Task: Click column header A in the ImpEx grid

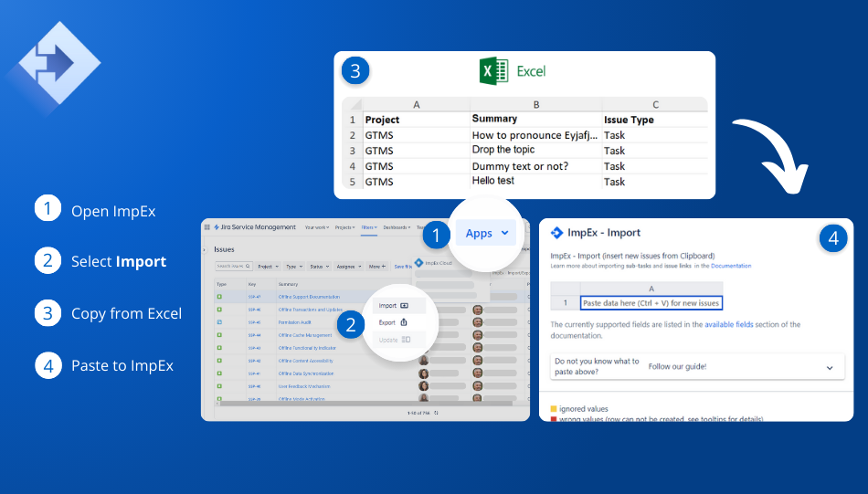Action: tap(651, 289)
